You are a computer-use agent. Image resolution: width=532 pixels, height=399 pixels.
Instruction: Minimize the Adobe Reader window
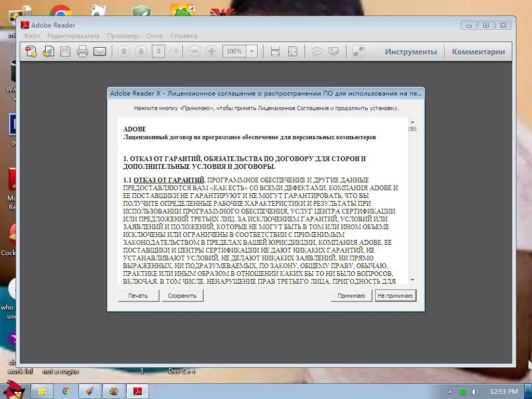[469, 25]
